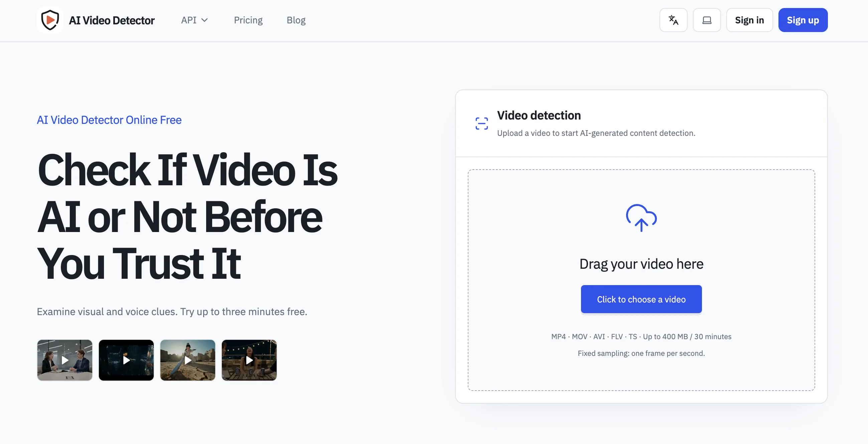The width and height of the screenshot is (868, 444).
Task: Click the AI Video Detector Online Free text
Action: click(109, 120)
